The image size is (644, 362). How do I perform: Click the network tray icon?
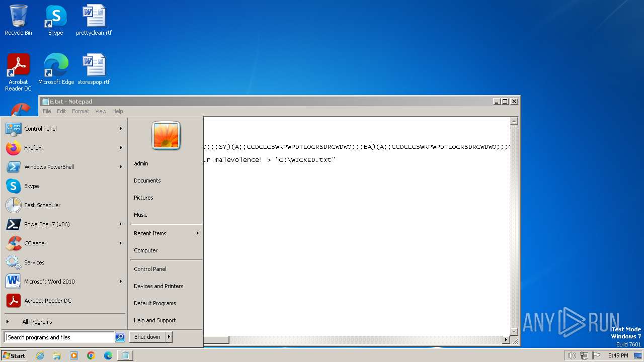[584, 355]
